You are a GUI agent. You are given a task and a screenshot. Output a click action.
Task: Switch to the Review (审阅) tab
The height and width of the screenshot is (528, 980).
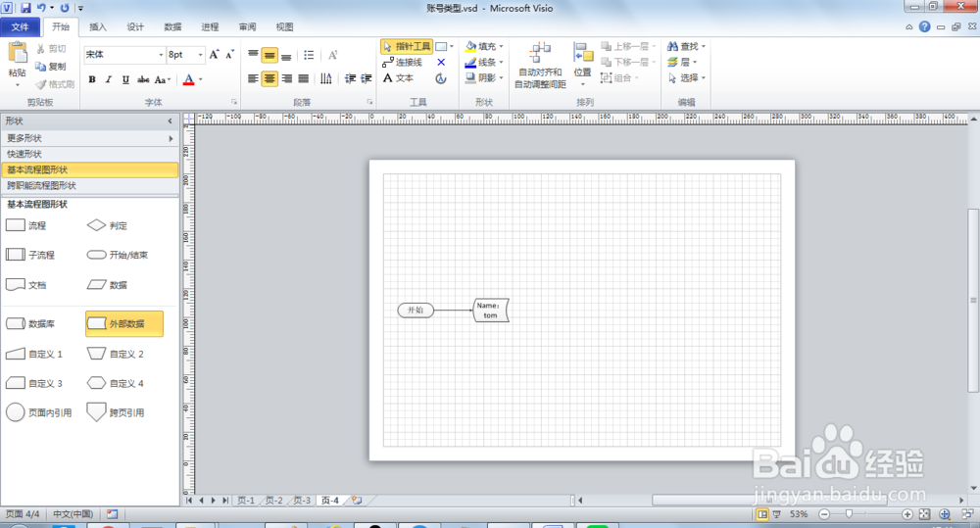coord(248,26)
